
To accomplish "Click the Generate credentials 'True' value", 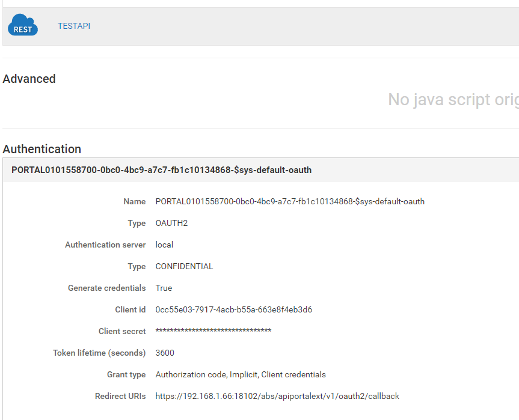I will coord(164,288).
